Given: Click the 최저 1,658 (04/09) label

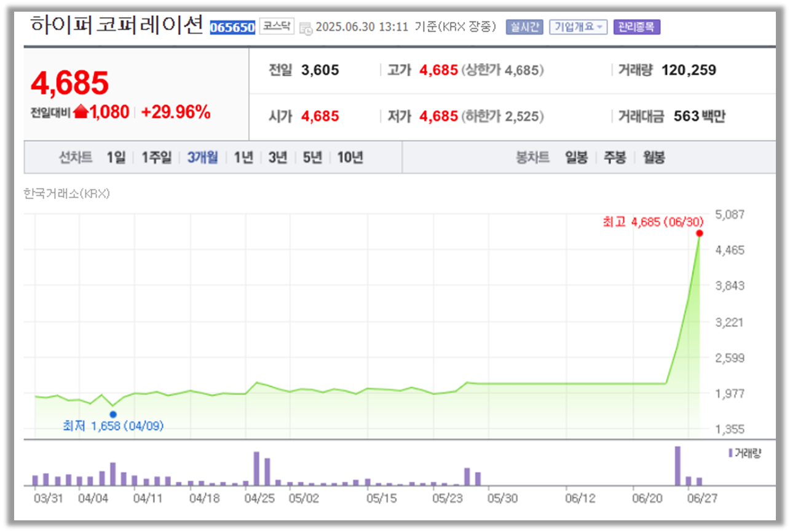Looking at the screenshot, I should [x=113, y=426].
